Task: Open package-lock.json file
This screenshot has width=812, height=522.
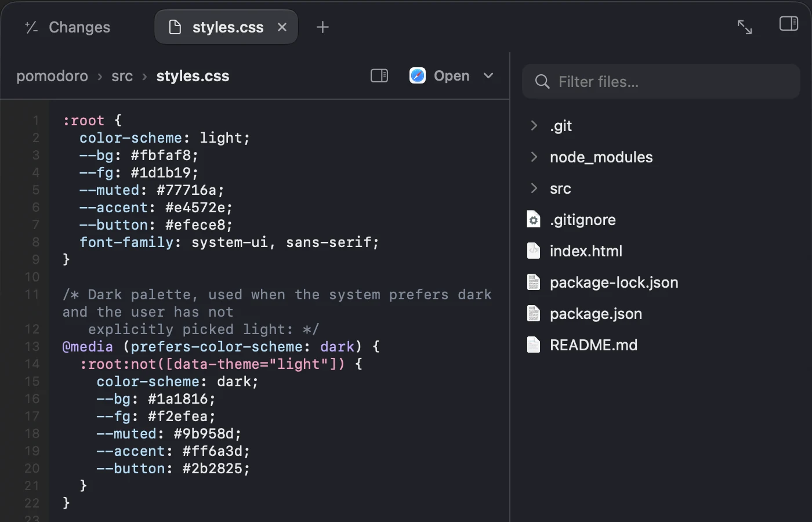Action: pos(661,282)
